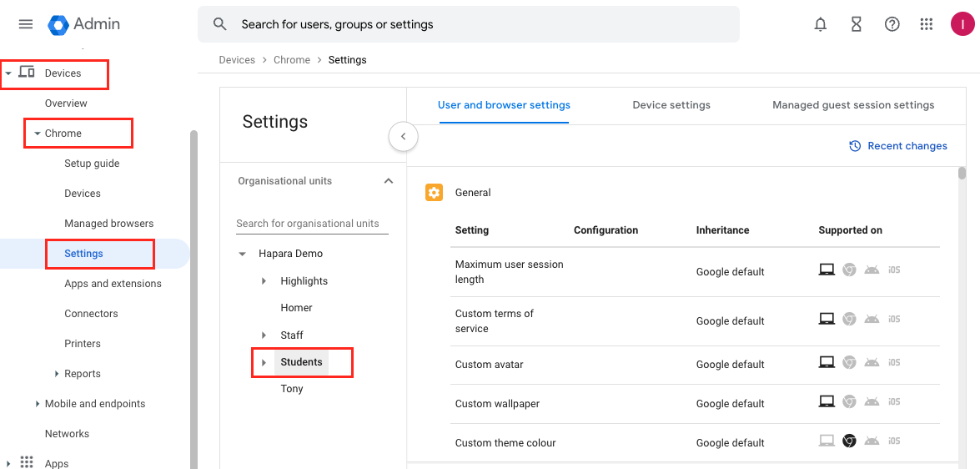
Task: Open the main hamburger menu
Action: pyautogui.click(x=26, y=24)
